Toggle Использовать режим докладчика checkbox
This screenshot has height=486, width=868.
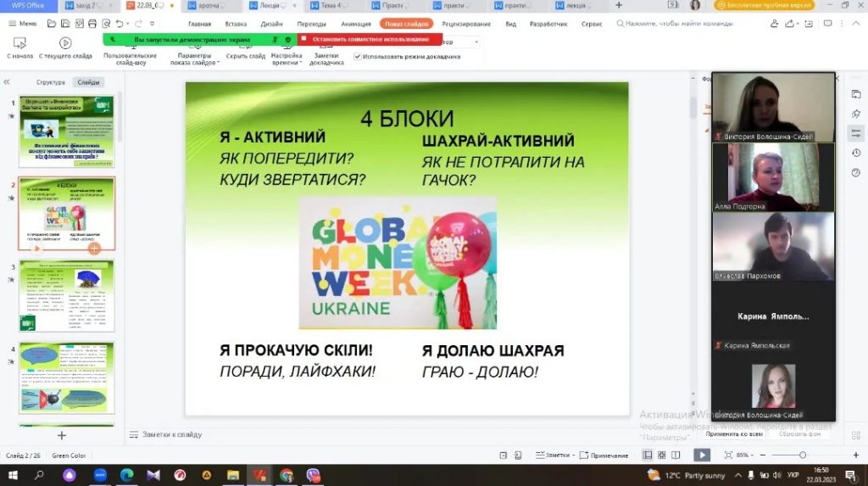point(358,57)
